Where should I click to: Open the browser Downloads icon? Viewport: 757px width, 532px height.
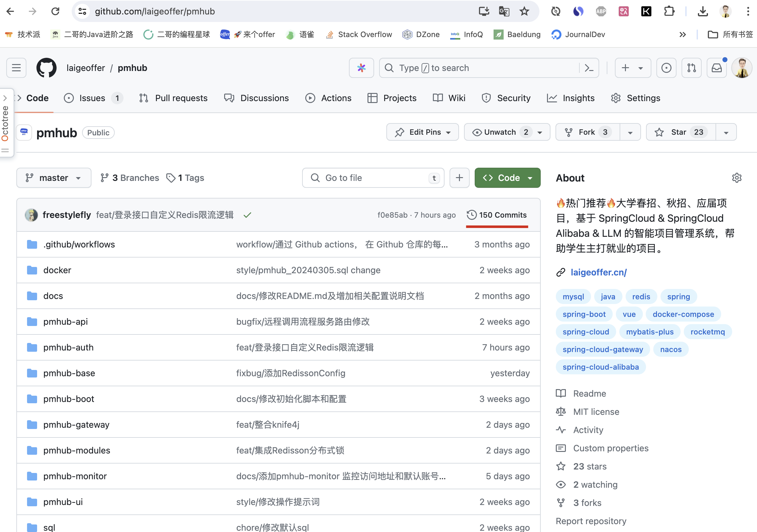tap(703, 11)
